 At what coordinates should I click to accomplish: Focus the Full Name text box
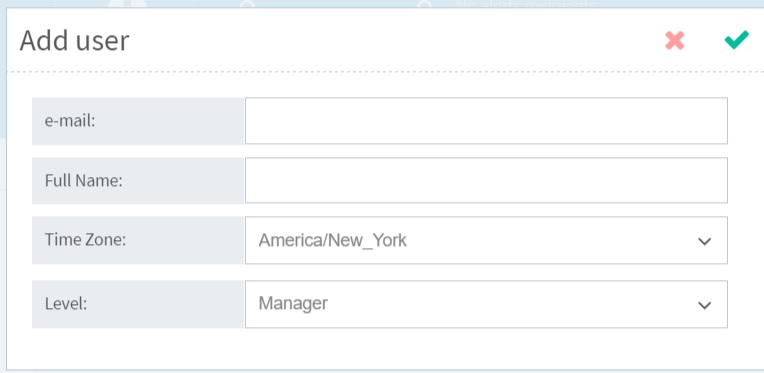click(x=486, y=180)
